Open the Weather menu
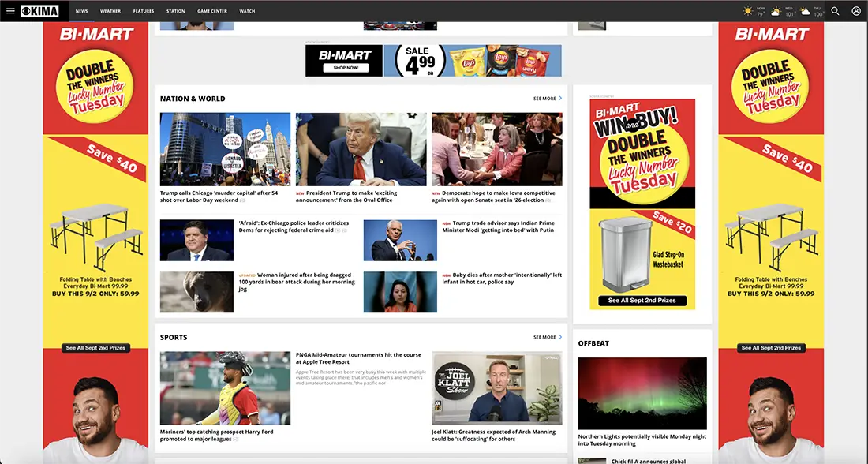The height and width of the screenshot is (464, 868). (x=110, y=11)
